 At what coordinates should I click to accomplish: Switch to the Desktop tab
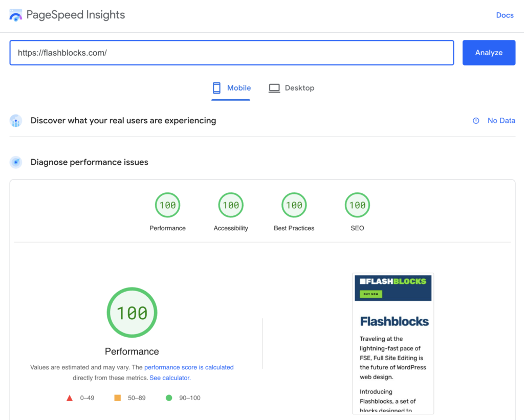coord(291,88)
